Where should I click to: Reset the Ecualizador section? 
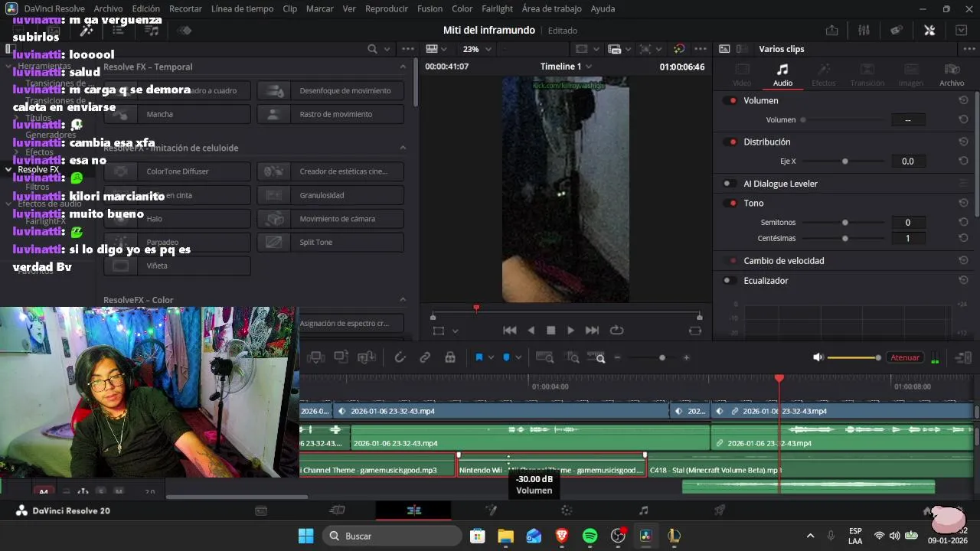click(x=963, y=281)
